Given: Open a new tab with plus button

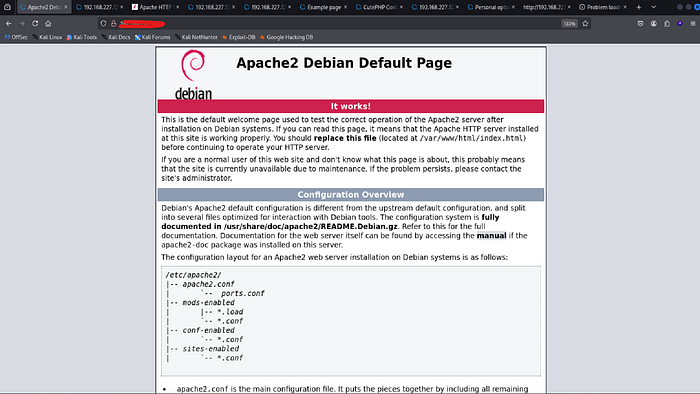Looking at the screenshot, I should 639,7.
